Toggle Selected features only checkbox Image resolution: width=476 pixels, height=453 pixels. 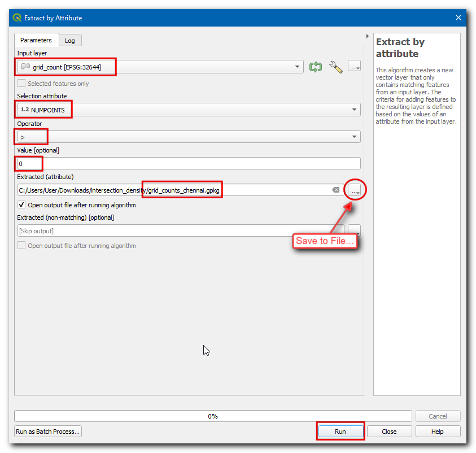point(21,84)
